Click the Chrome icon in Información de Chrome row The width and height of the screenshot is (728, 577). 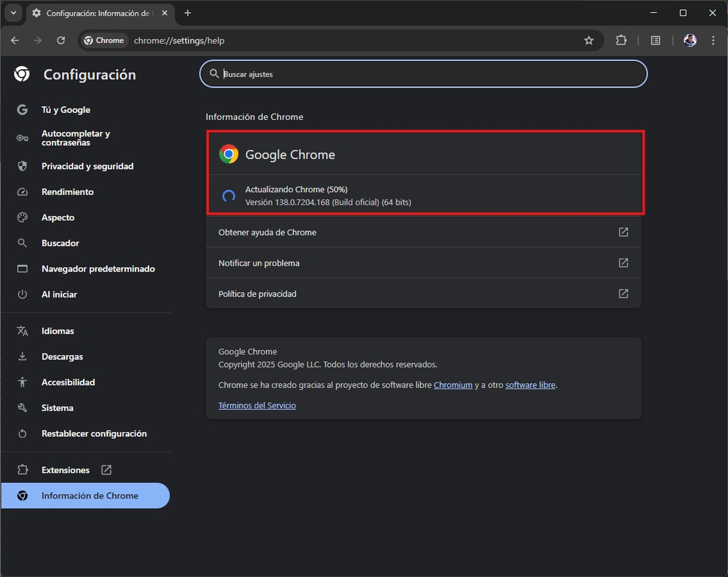pyautogui.click(x=22, y=496)
